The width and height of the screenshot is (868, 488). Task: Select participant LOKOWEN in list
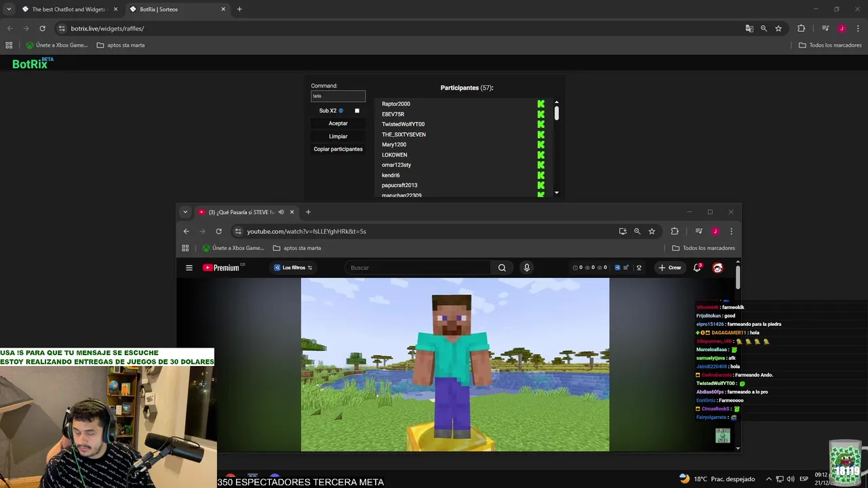tap(394, 155)
